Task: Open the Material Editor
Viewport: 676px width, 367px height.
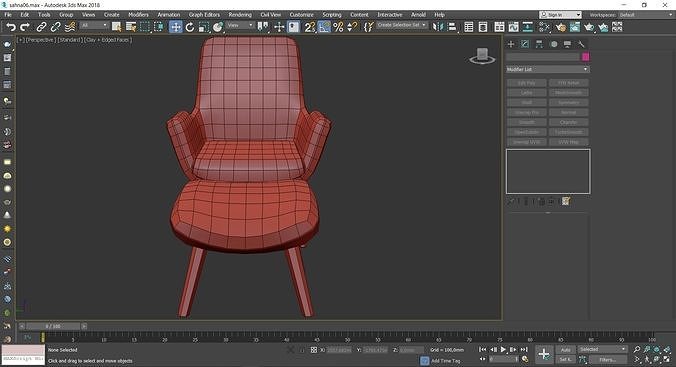Action: point(544,27)
